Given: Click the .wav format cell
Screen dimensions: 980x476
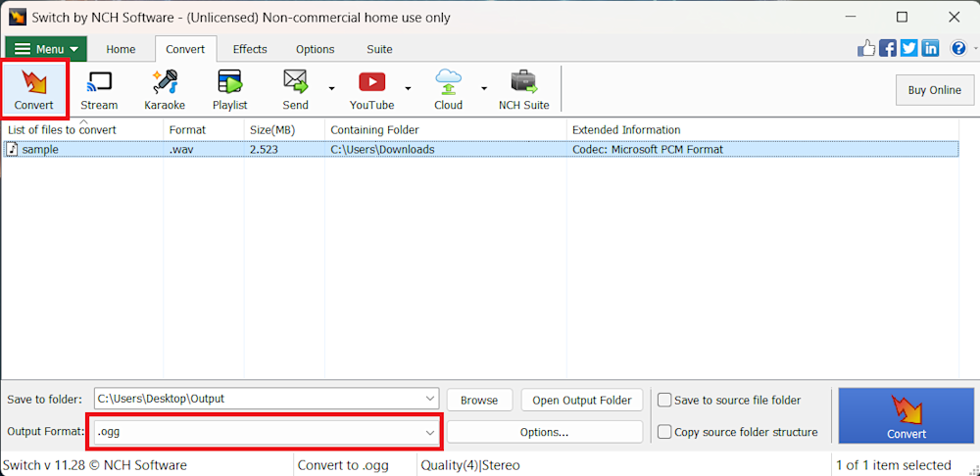Looking at the screenshot, I should [x=180, y=150].
